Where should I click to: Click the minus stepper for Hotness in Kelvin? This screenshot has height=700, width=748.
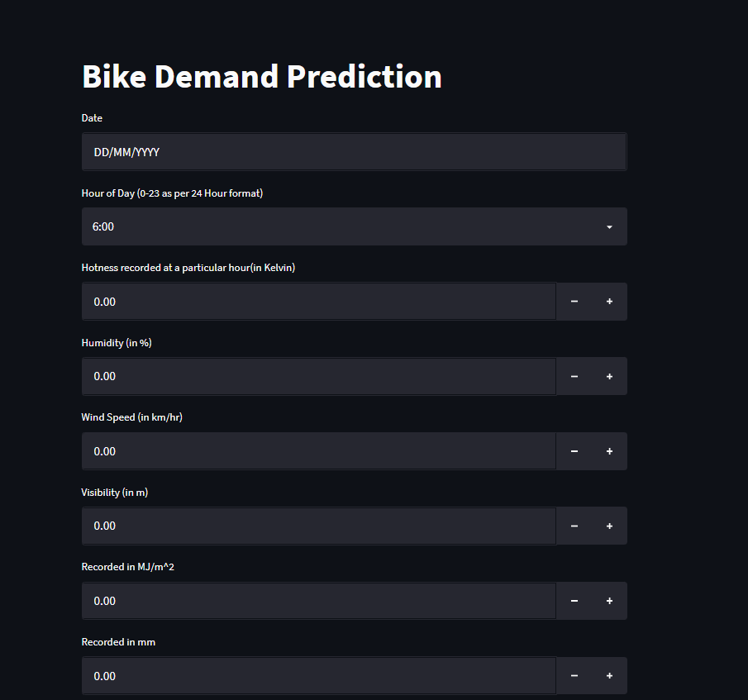click(574, 301)
